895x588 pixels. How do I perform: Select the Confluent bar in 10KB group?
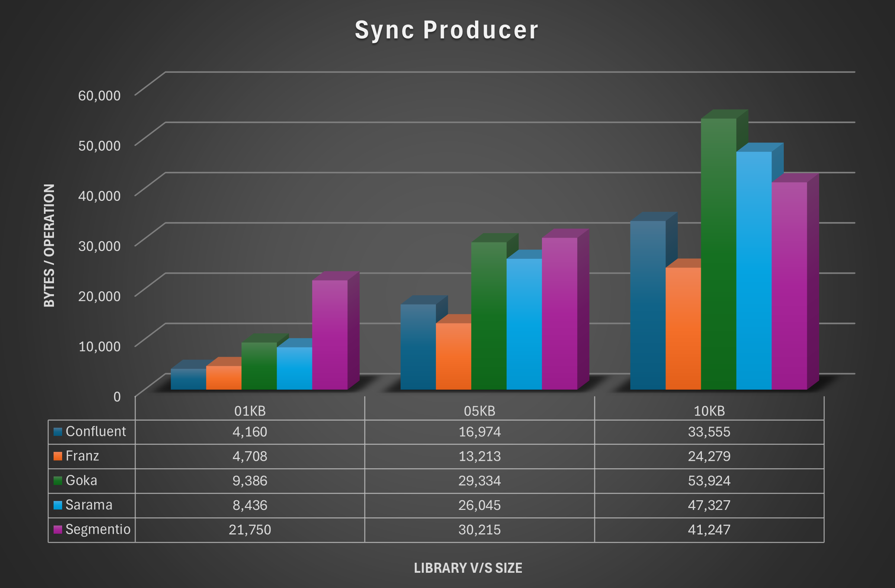tap(648, 305)
